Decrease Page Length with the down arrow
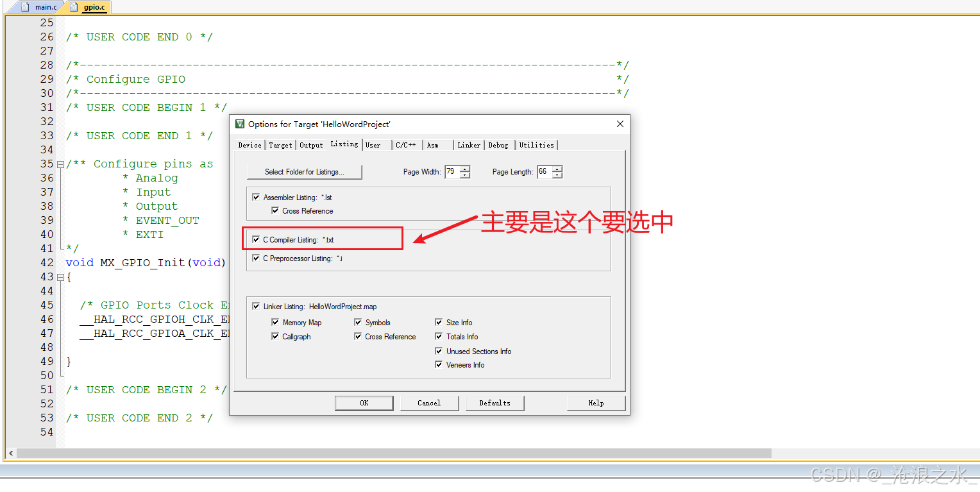 point(557,175)
